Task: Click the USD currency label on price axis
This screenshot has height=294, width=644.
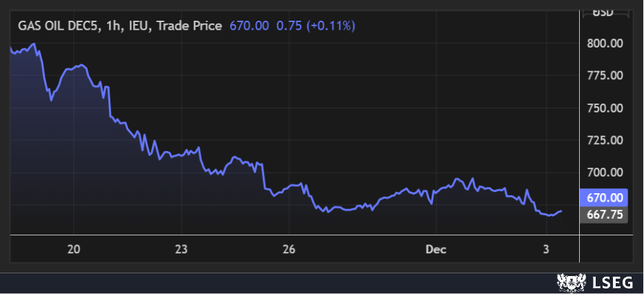Action: point(603,12)
